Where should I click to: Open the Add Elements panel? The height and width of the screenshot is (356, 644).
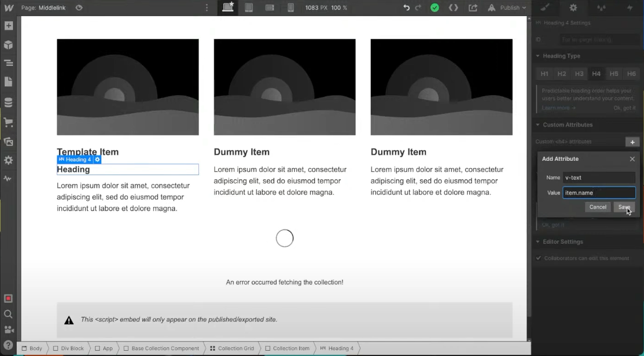pos(9,26)
